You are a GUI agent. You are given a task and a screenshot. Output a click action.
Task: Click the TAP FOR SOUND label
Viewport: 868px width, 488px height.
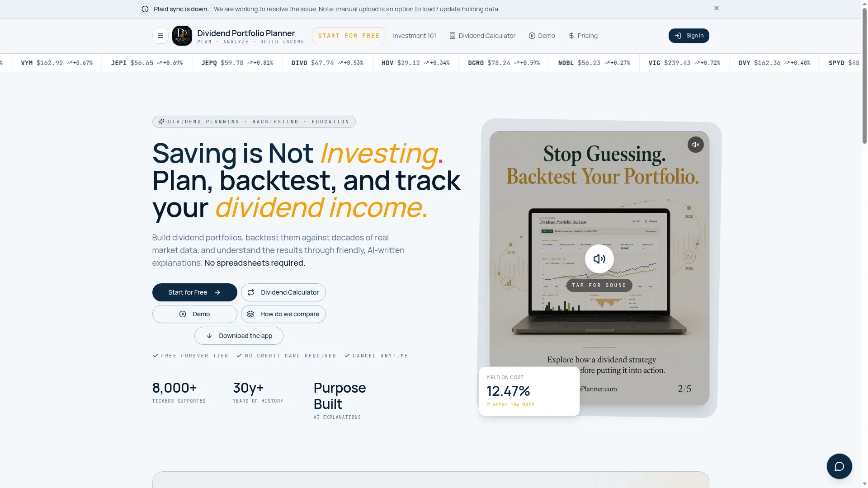point(599,286)
